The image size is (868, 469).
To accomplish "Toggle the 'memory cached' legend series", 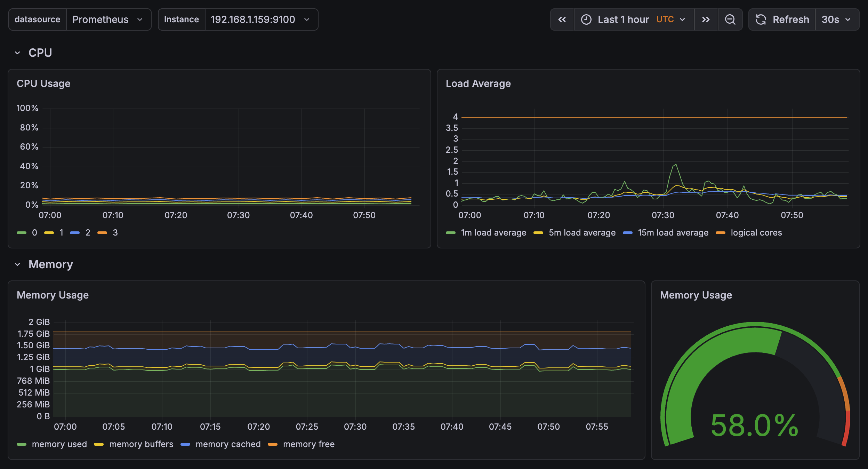I will 228,444.
